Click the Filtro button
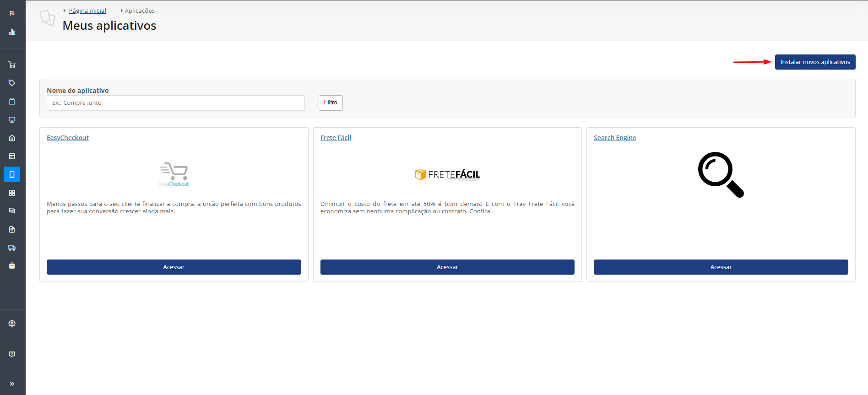The image size is (868, 395). (331, 103)
